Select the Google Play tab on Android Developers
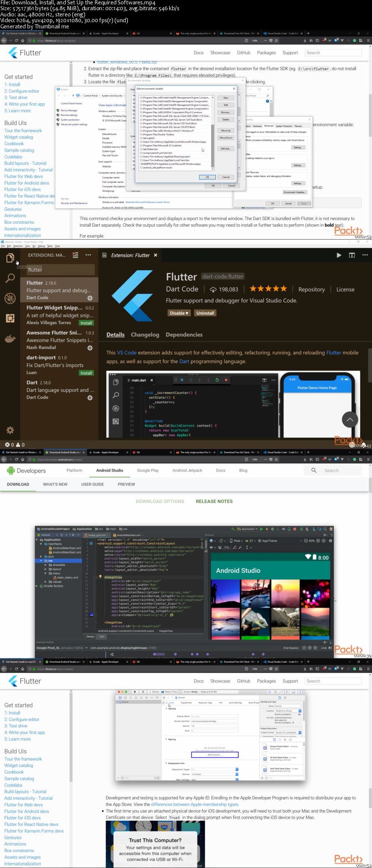Image resolution: width=372 pixels, height=868 pixels. coord(148,470)
